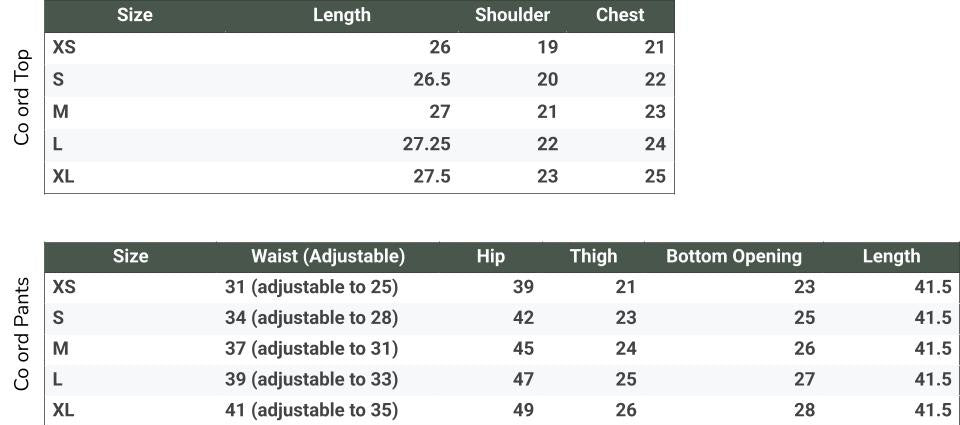Select the XS row in Co ord Top table

click(64, 47)
